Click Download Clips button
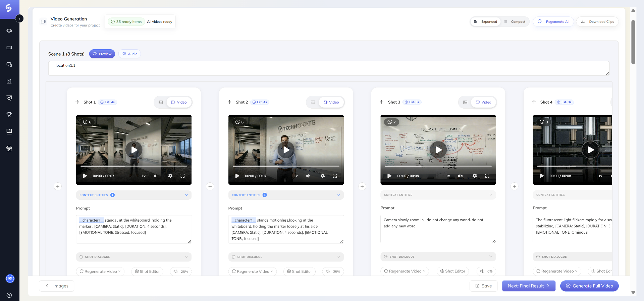This screenshot has height=301, width=644. coord(597,21)
